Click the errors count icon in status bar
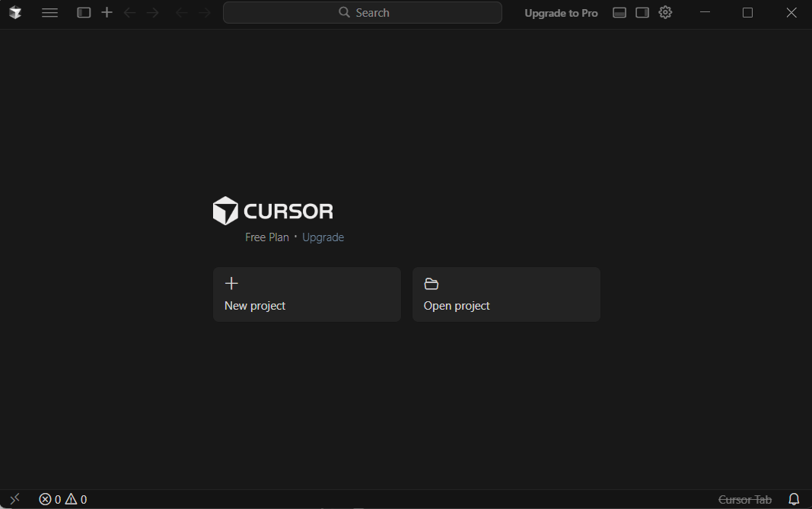Viewport: 812px width, 509px height. coord(45,499)
